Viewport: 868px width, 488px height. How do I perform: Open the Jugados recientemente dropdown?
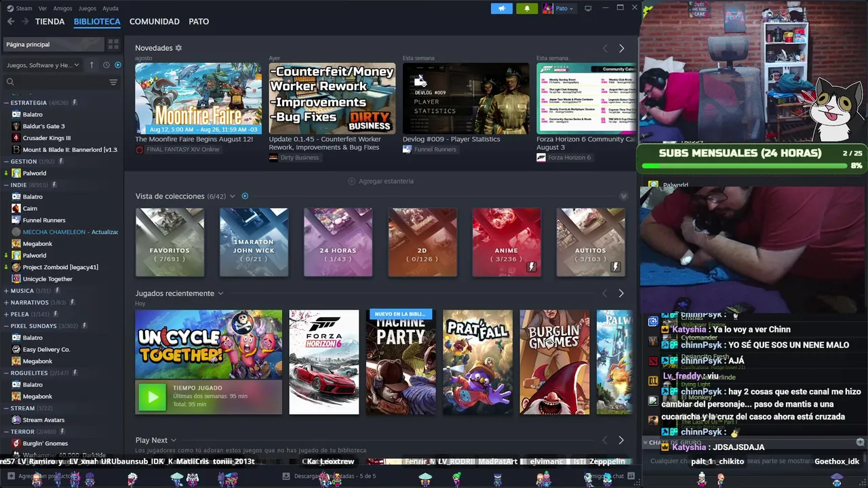[220, 293]
